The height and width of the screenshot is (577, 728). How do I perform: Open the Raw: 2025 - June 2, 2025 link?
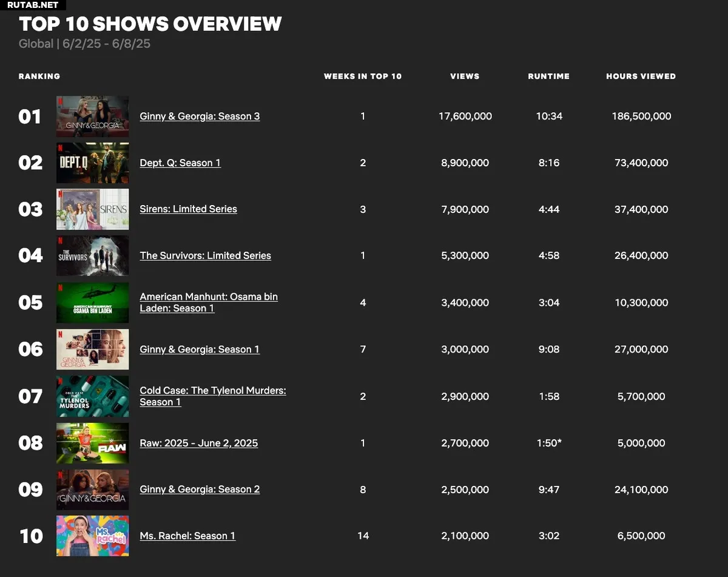pyautogui.click(x=198, y=443)
